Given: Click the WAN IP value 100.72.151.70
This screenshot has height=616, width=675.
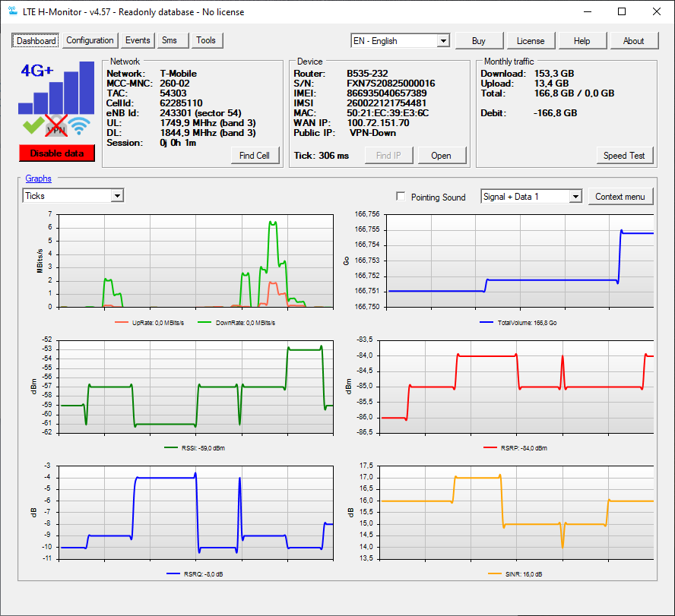Looking at the screenshot, I should [x=378, y=123].
